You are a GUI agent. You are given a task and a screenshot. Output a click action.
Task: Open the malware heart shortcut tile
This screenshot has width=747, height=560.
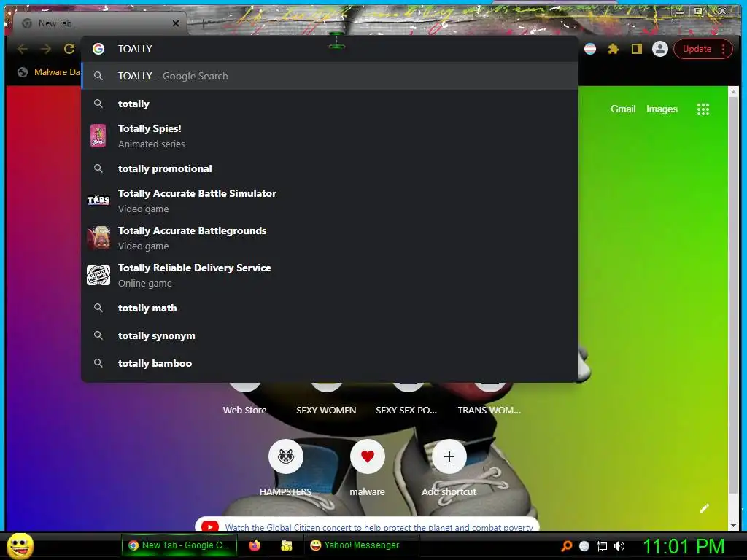pyautogui.click(x=367, y=469)
